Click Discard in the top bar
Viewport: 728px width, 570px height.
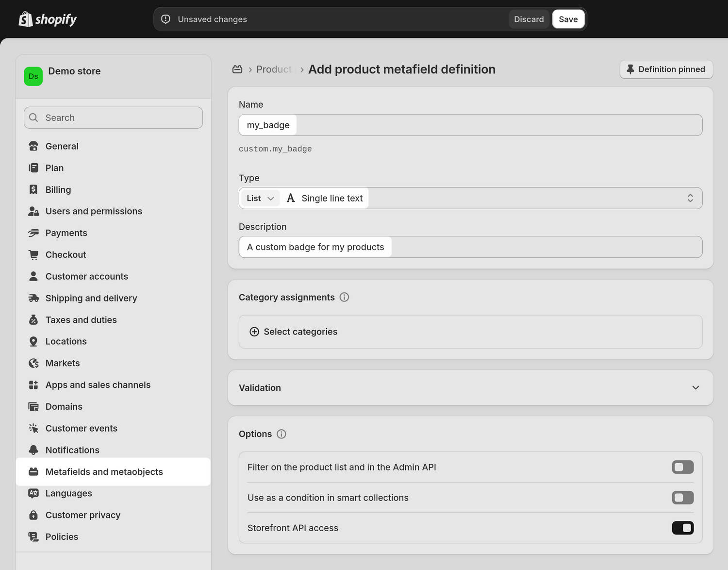[529, 19]
